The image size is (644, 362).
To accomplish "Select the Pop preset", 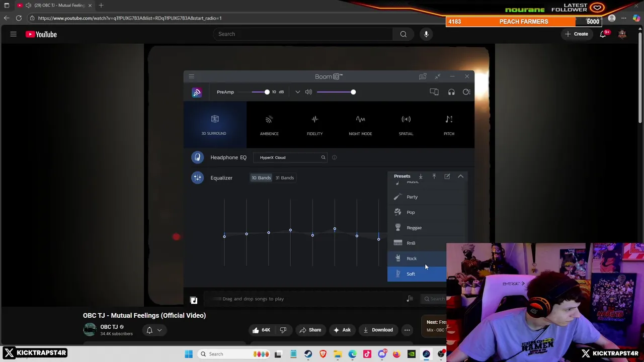I will [x=427, y=212].
